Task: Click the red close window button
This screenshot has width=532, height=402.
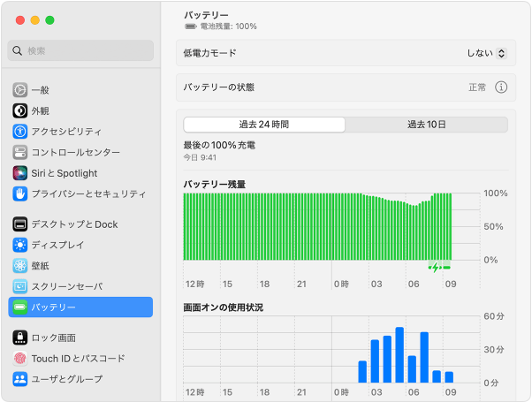Action: [x=20, y=20]
